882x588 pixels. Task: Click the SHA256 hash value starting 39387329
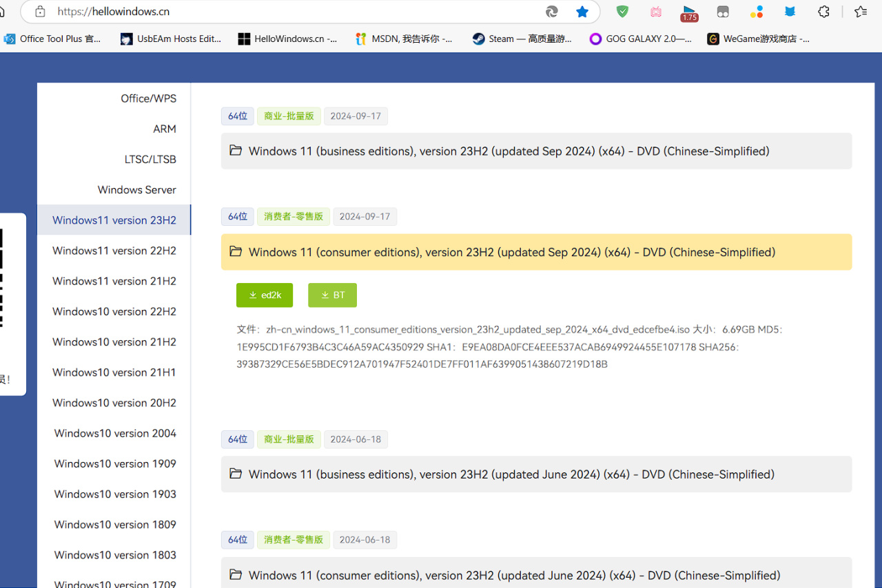coord(422,364)
